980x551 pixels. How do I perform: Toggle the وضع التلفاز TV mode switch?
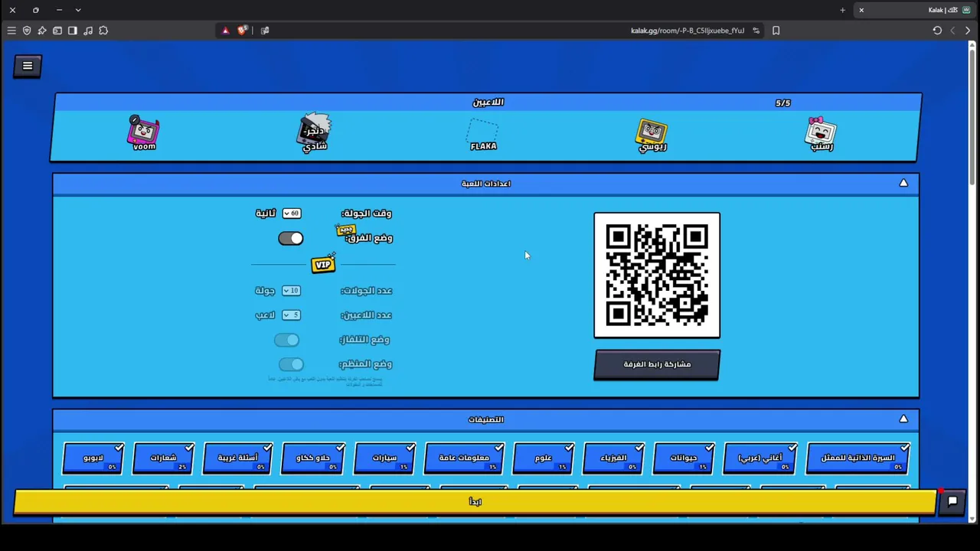[x=287, y=340]
